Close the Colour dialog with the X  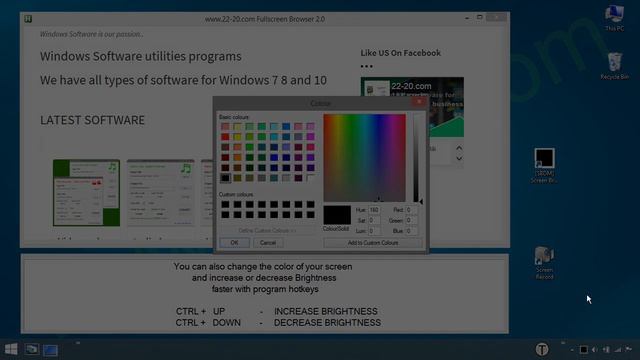[419, 102]
